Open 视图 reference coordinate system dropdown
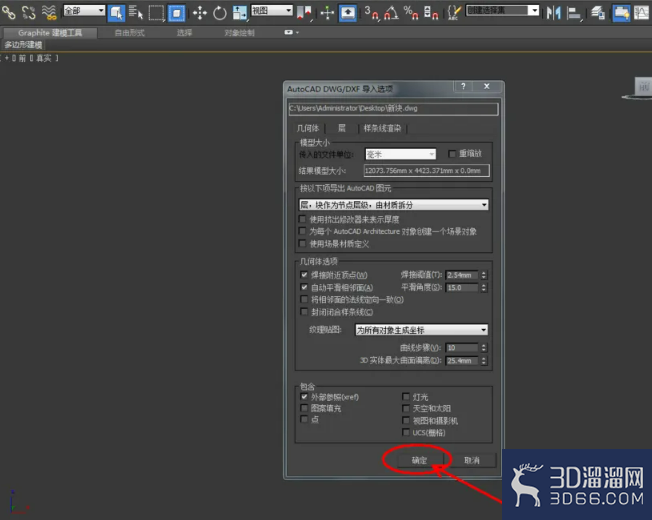652x520 pixels. click(x=272, y=11)
